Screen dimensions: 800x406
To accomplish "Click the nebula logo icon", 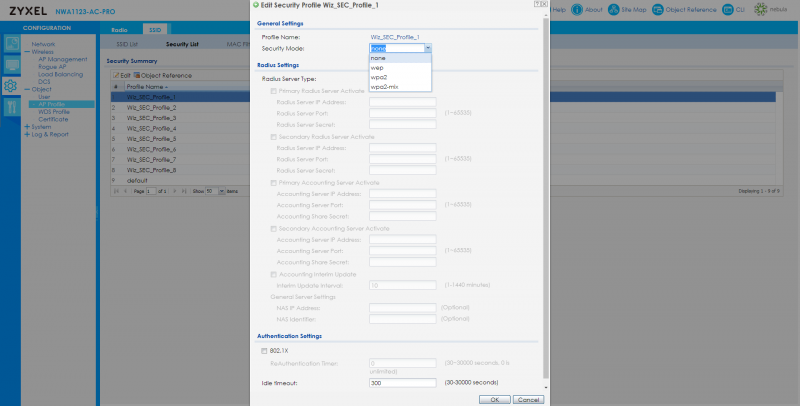I will [761, 10].
